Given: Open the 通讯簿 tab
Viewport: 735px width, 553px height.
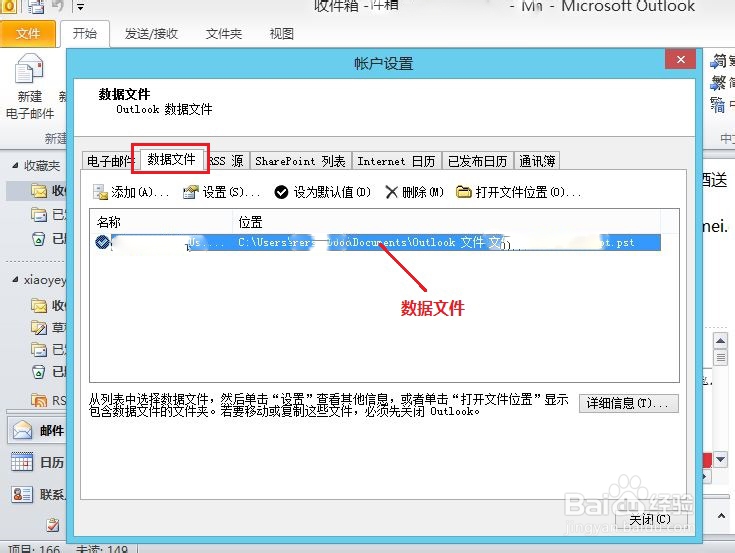Looking at the screenshot, I should pos(537,161).
